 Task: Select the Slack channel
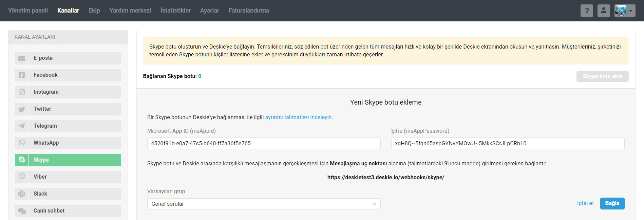[68, 194]
